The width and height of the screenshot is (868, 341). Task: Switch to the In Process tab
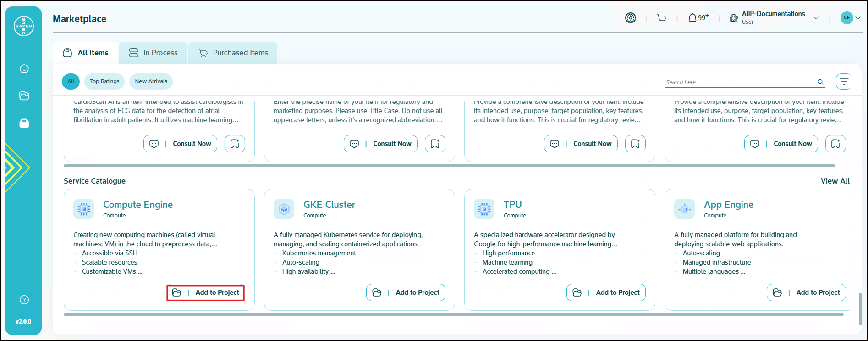(x=153, y=53)
